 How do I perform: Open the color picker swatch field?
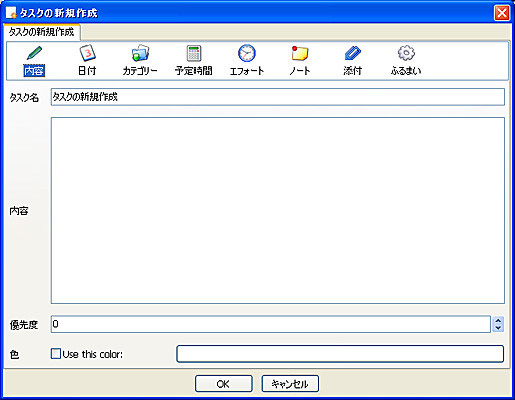[340, 354]
